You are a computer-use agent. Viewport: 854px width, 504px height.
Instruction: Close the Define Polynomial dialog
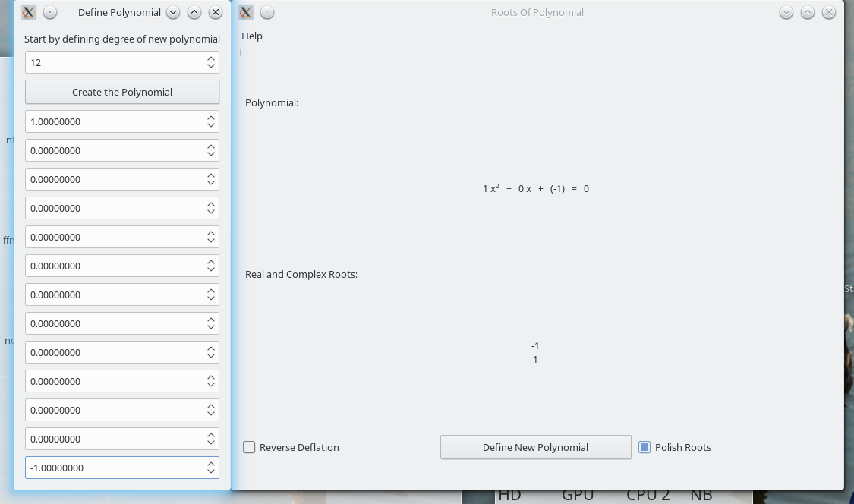(216, 12)
